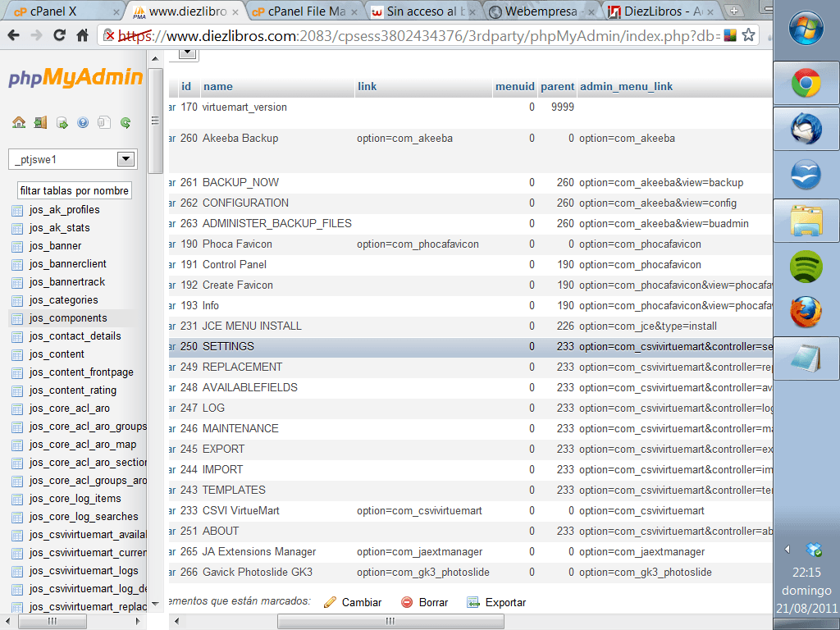840x630 pixels.
Task: Sort by the parent column header
Action: tap(557, 86)
